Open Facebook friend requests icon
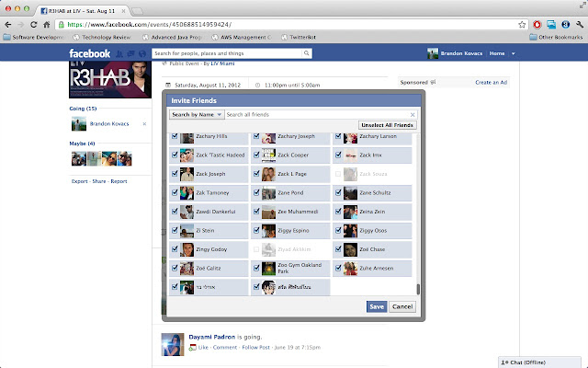Image resolution: width=588 pixels, height=368 pixels. tap(119, 53)
